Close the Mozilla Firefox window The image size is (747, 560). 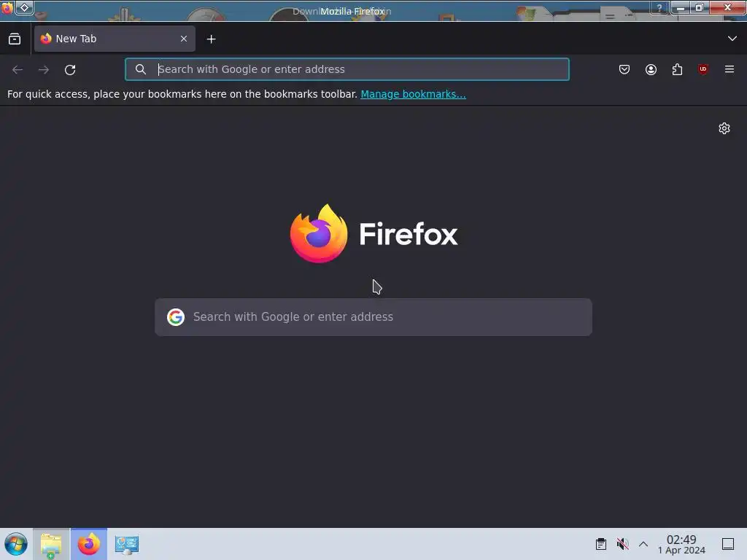pos(727,7)
